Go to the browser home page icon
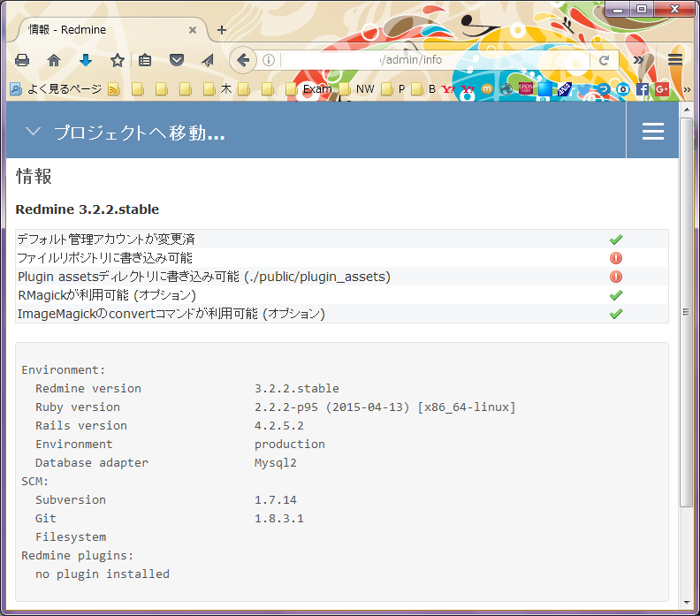 tap(54, 60)
